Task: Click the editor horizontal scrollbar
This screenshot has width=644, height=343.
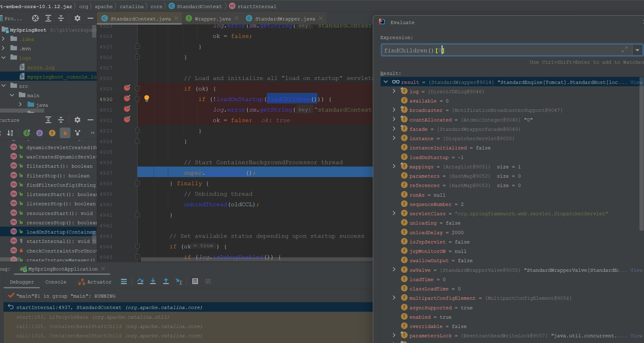Action: click(x=256, y=259)
